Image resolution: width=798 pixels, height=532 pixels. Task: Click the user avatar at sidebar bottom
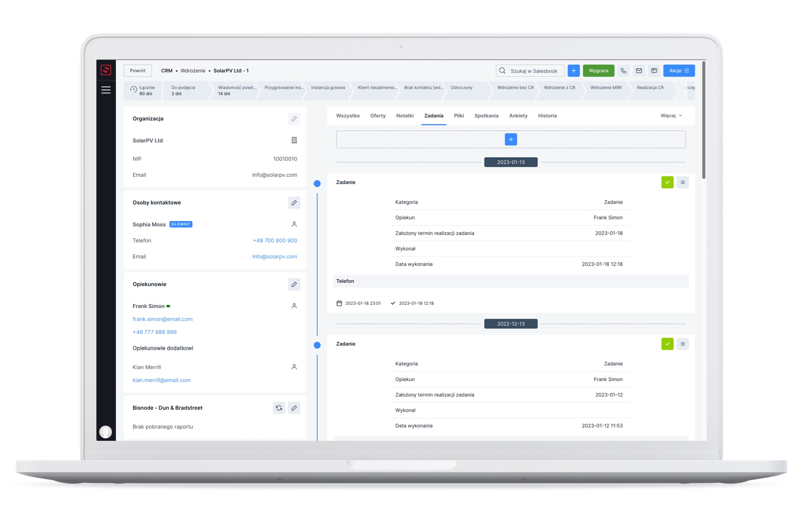[x=106, y=432]
